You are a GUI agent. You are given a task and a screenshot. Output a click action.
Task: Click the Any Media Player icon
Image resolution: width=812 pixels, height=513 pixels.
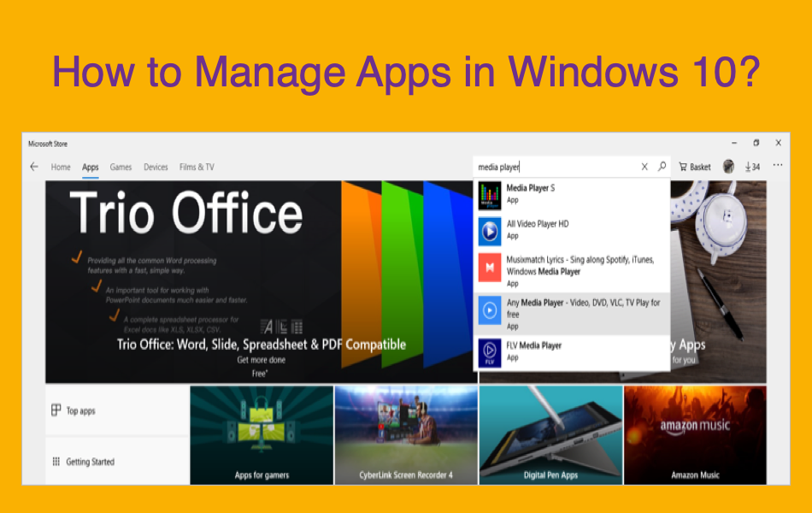[490, 310]
